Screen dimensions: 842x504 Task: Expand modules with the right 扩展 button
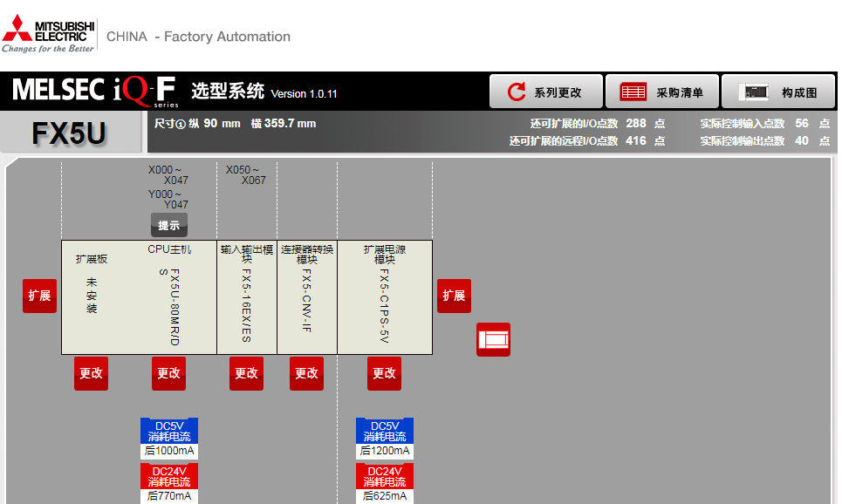(454, 296)
